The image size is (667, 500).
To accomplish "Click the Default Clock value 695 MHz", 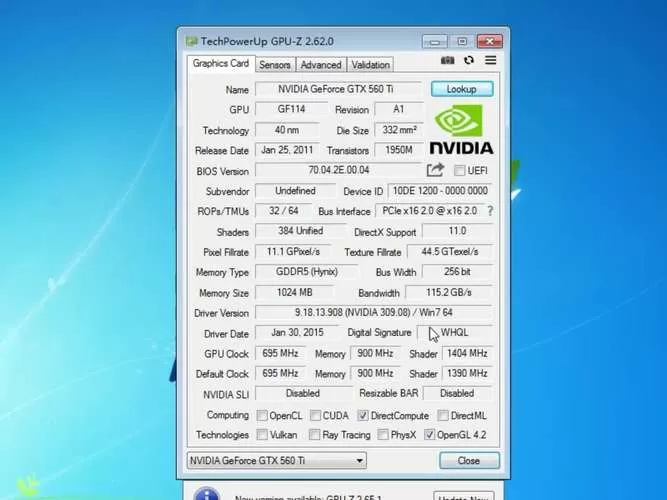I will [x=280, y=373].
